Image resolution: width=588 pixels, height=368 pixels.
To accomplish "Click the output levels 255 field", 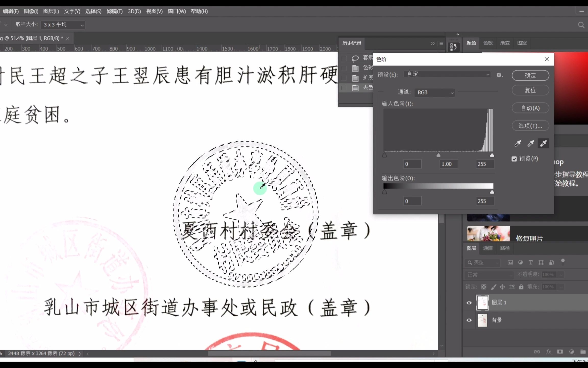I will (485, 201).
